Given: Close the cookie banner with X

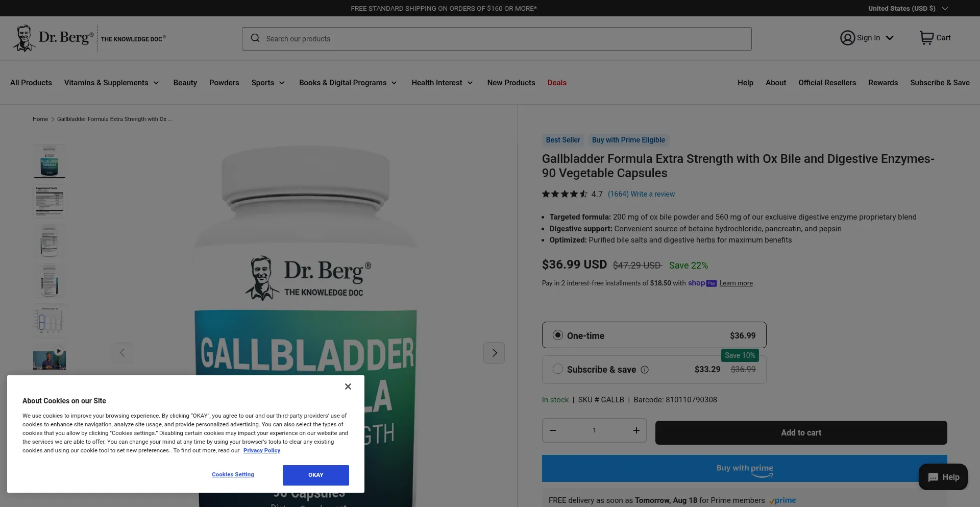Looking at the screenshot, I should (348, 387).
